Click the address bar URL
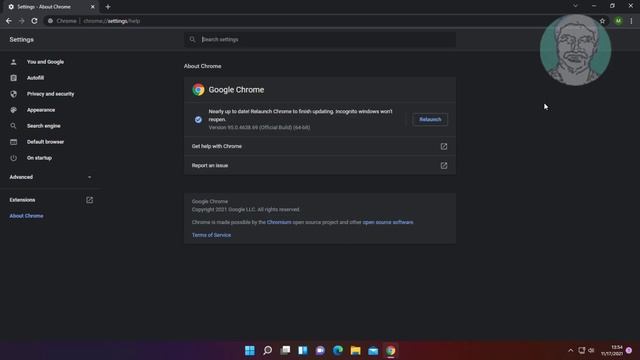Screen dimensions: 640x360 [111, 21]
